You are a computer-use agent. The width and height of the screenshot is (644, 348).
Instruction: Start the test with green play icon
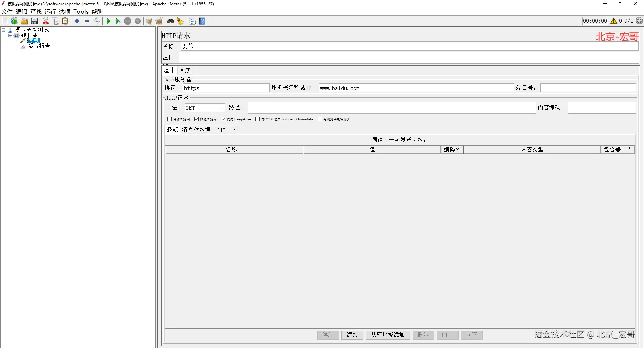tap(108, 21)
